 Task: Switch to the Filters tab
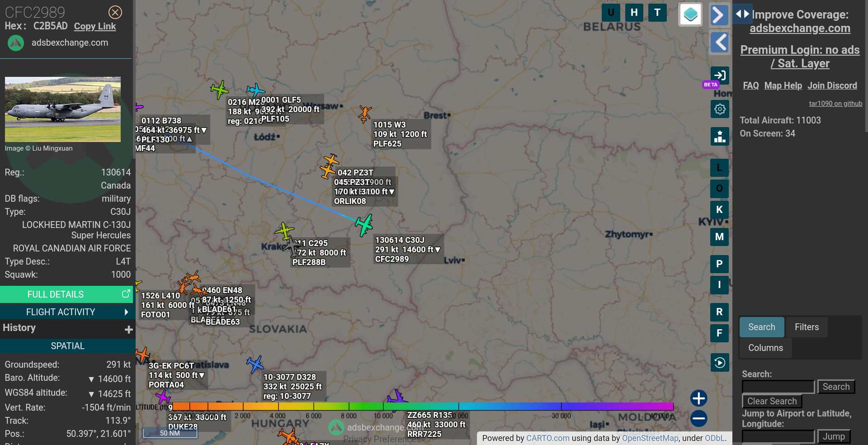click(807, 327)
